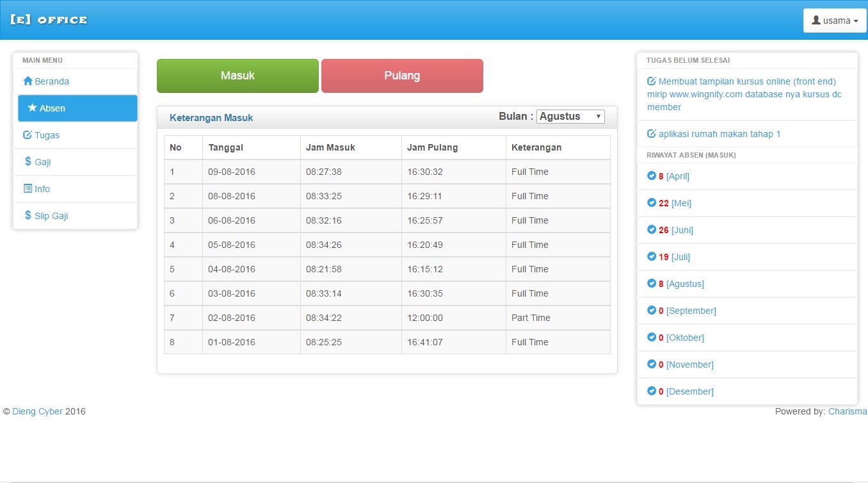Open the Membuat tampilan kursus online task

pyautogui.click(x=744, y=94)
